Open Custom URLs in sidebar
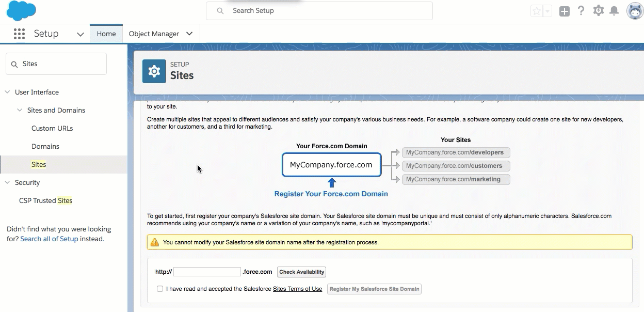The image size is (644, 312). [x=52, y=128]
